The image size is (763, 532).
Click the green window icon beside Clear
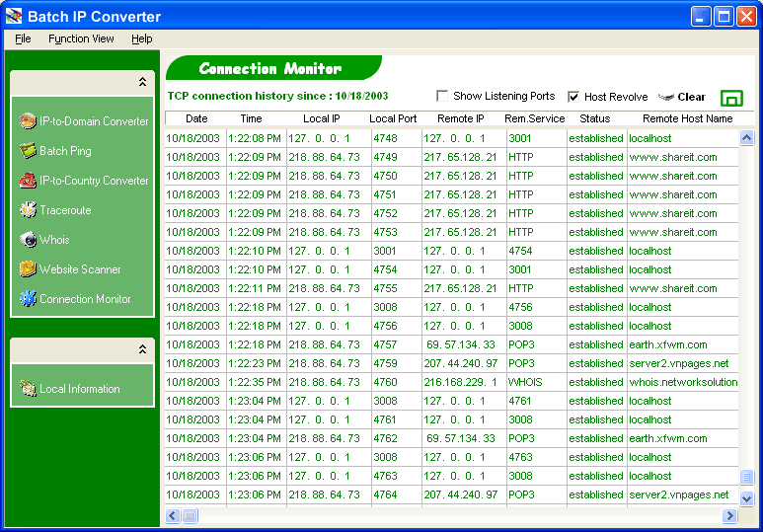pyautogui.click(x=731, y=98)
